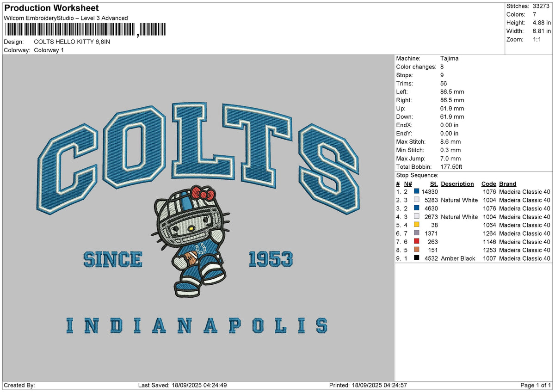Click the design name COLTS HELLO KITTY 6,8IN
Screen dimensions: 555x392
coord(72,42)
